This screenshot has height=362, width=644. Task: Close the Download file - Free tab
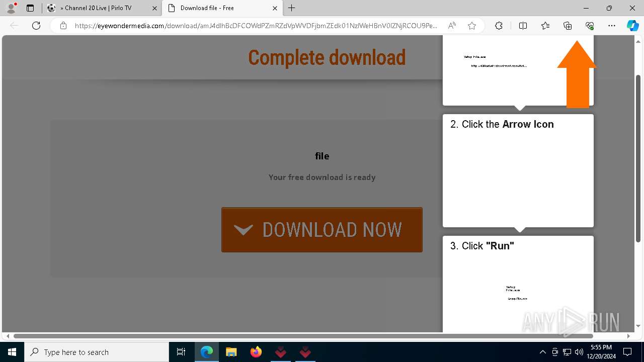click(x=275, y=8)
